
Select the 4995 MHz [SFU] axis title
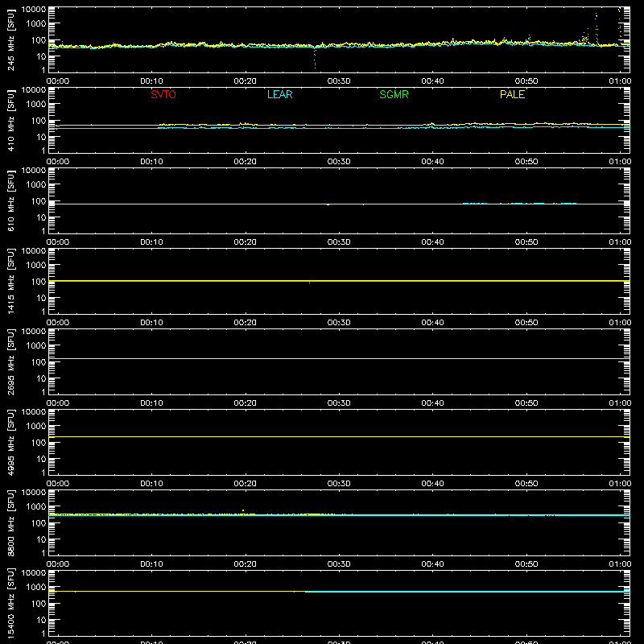pos(10,442)
